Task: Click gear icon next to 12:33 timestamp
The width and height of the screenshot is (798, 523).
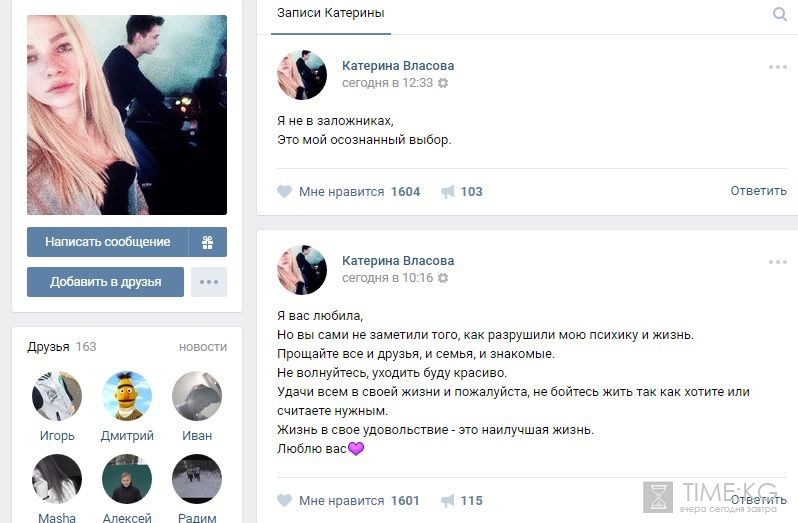Action: pyautogui.click(x=443, y=83)
